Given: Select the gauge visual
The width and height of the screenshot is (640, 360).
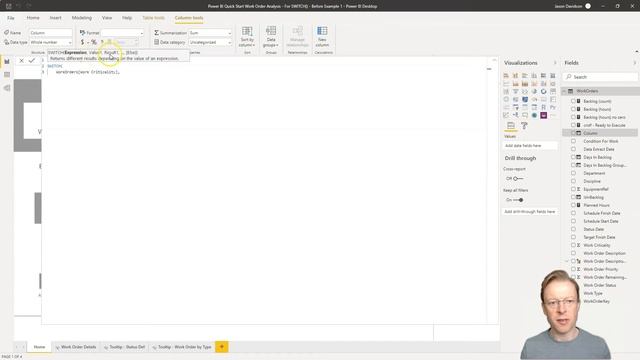Looking at the screenshot, I should 534,99.
